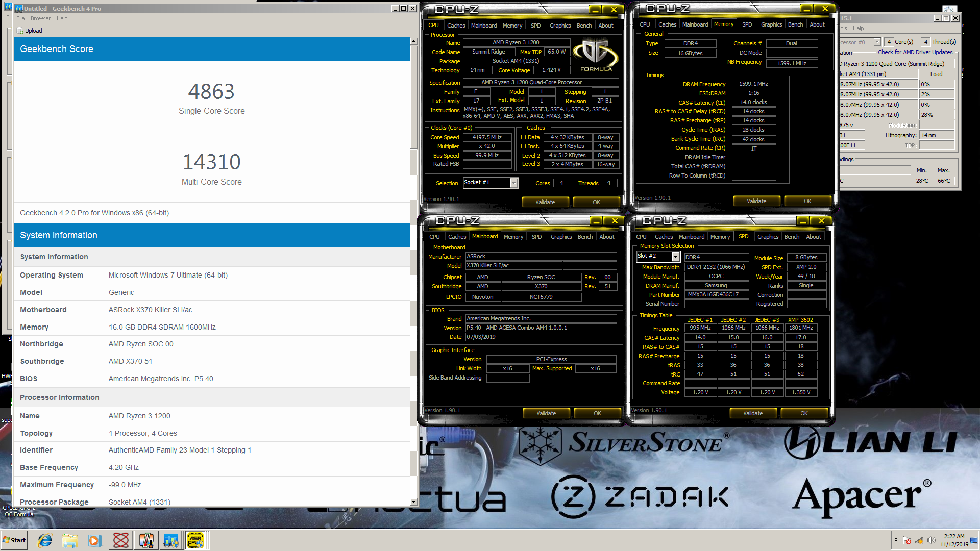Screen dimensions: 980x551
Task: Open the thermometer Core Temp taskbar app
Action: [146, 540]
